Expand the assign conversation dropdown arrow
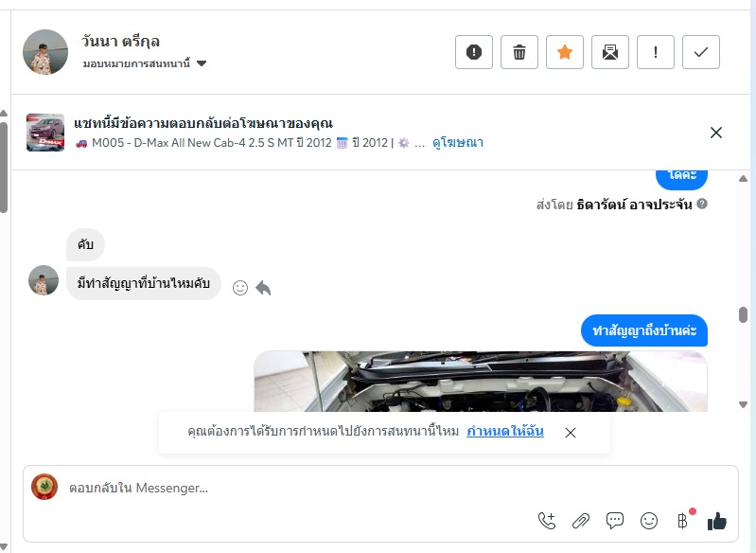The width and height of the screenshot is (756, 553). 202,63
